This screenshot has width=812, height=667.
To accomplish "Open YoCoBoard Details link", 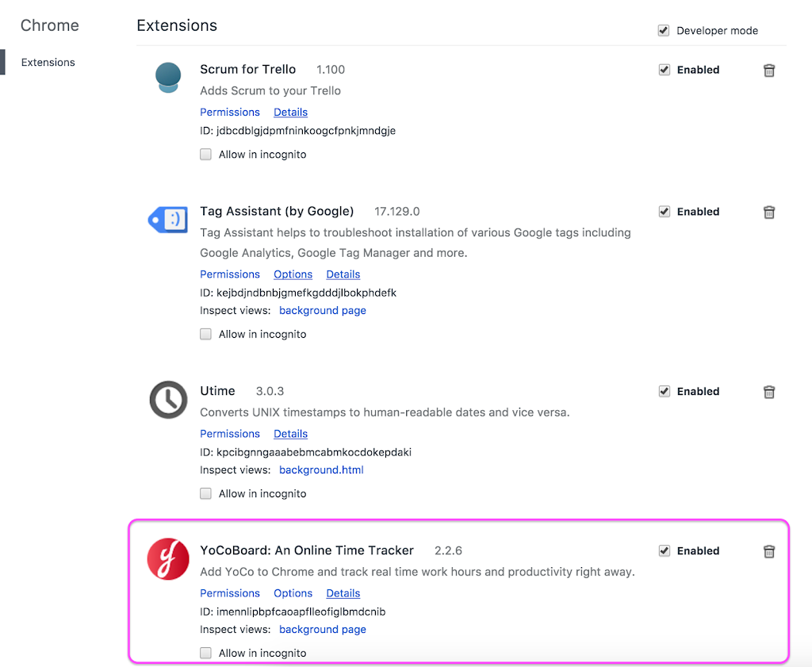I will pyautogui.click(x=343, y=593).
